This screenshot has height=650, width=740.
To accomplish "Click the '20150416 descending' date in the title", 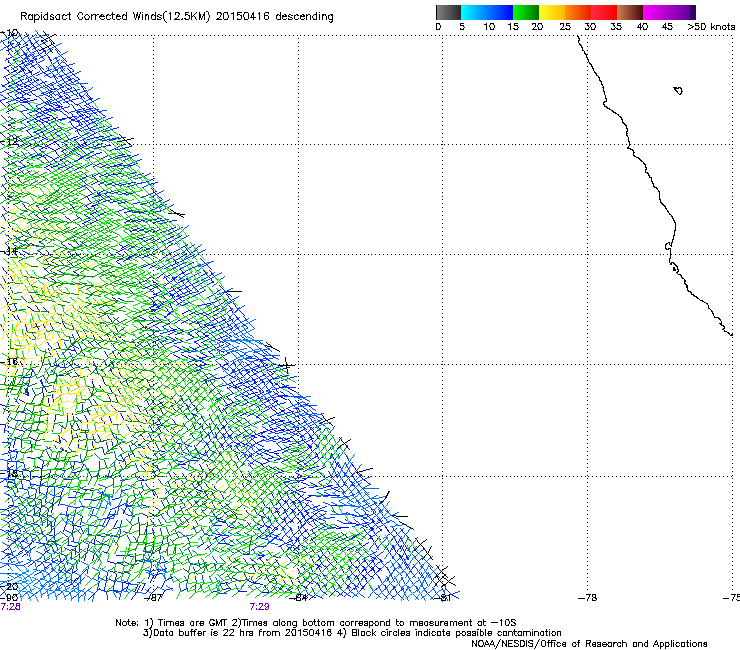I will [275, 17].
